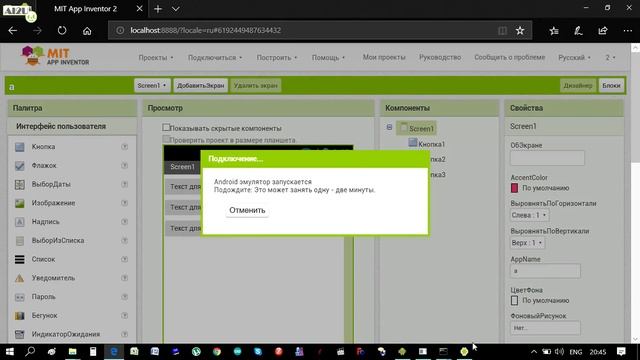Open help for Надпись component
Image resolution: width=640 pixels, height=360 pixels.
point(124,222)
